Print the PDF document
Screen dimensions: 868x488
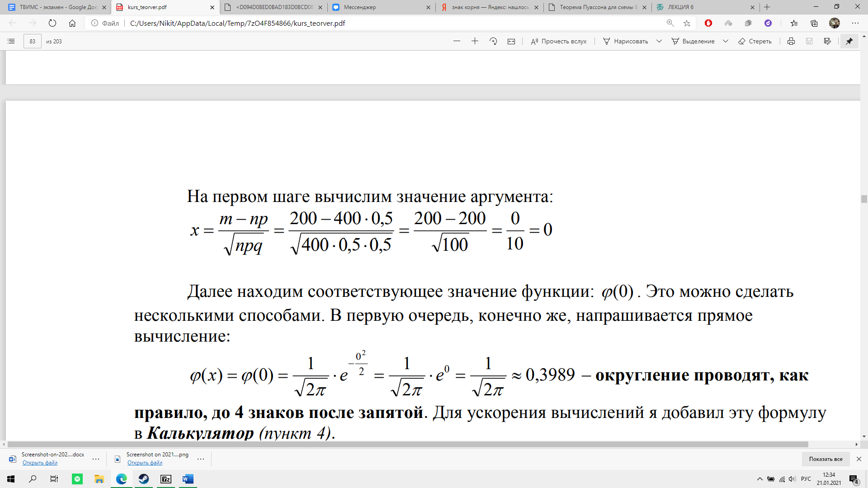click(x=791, y=41)
